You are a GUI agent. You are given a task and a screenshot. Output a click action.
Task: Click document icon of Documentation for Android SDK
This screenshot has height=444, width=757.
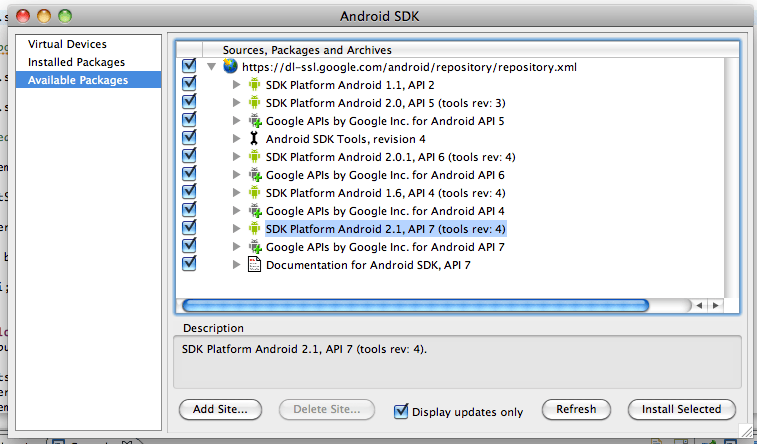[254, 264]
